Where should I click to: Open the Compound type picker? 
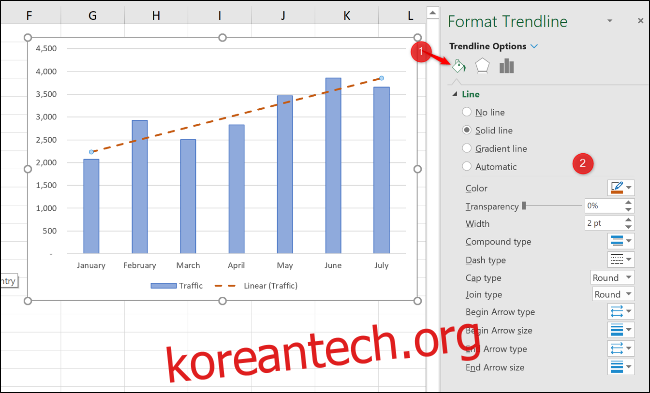click(x=621, y=241)
